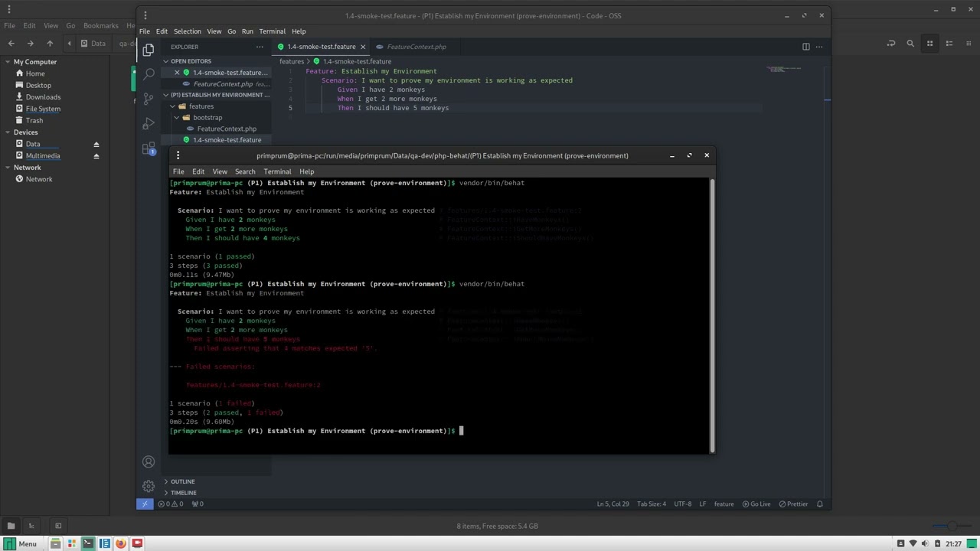980x551 pixels.
Task: Click the terminal window scrollbar
Action: coord(712,315)
